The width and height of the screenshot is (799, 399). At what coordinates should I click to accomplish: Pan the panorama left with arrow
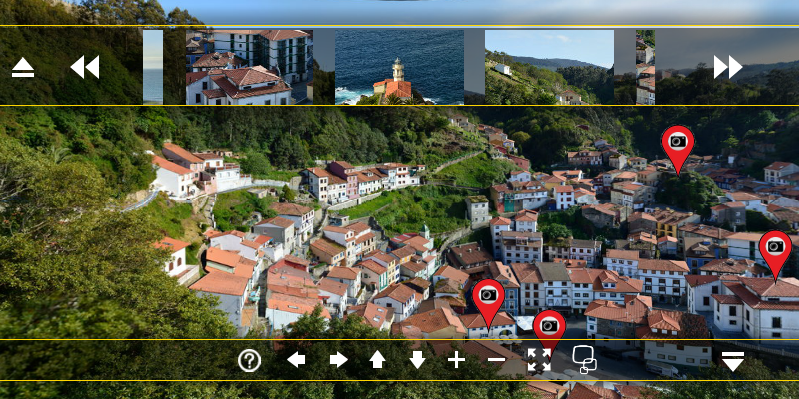[x=296, y=360]
